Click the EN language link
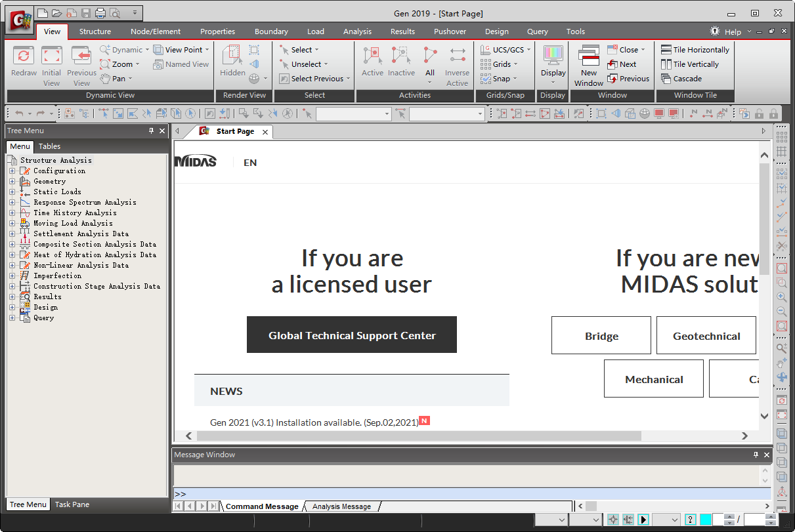 pos(250,163)
